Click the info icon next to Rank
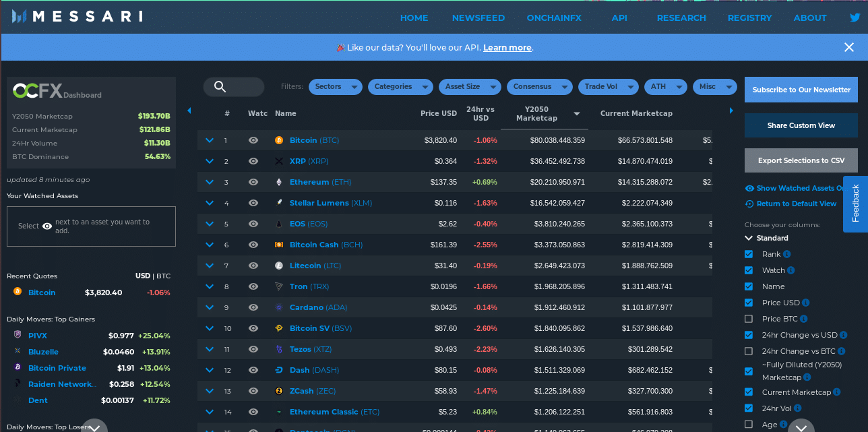The image size is (868, 432). tap(787, 254)
